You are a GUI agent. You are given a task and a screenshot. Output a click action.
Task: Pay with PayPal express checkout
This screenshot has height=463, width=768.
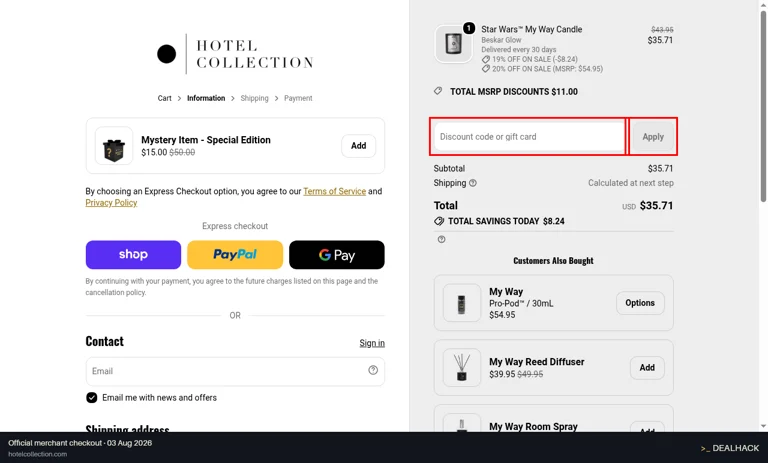click(x=235, y=255)
